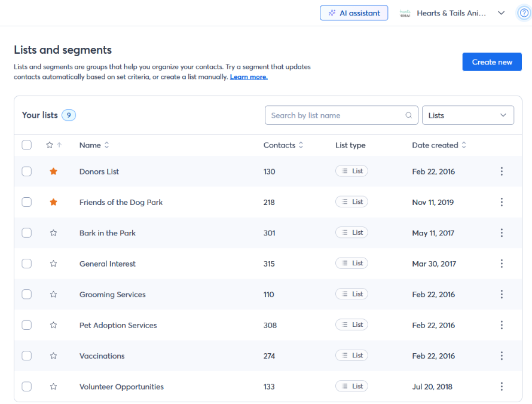Click contact count 218
Image resolution: width=532 pixels, height=404 pixels.
coord(269,202)
